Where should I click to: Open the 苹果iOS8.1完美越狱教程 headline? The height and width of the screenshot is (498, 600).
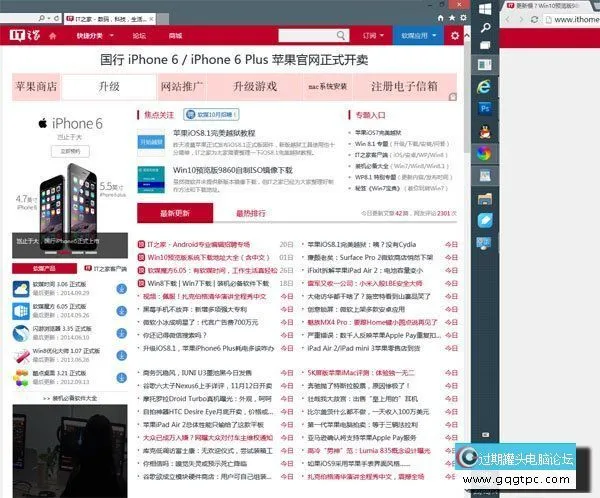click(x=214, y=133)
